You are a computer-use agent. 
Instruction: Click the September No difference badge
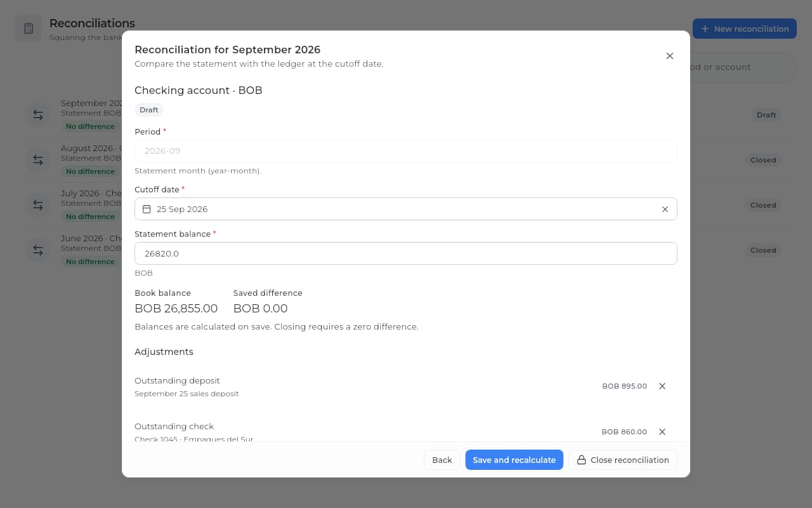90,126
